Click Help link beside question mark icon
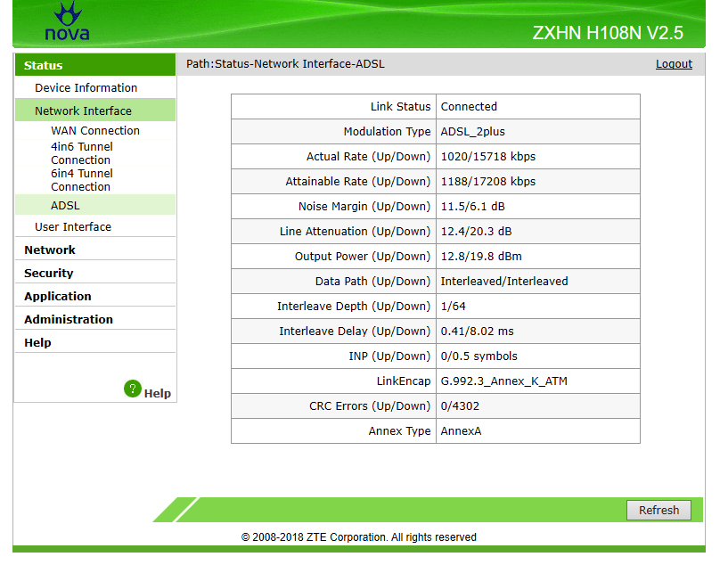 158,393
